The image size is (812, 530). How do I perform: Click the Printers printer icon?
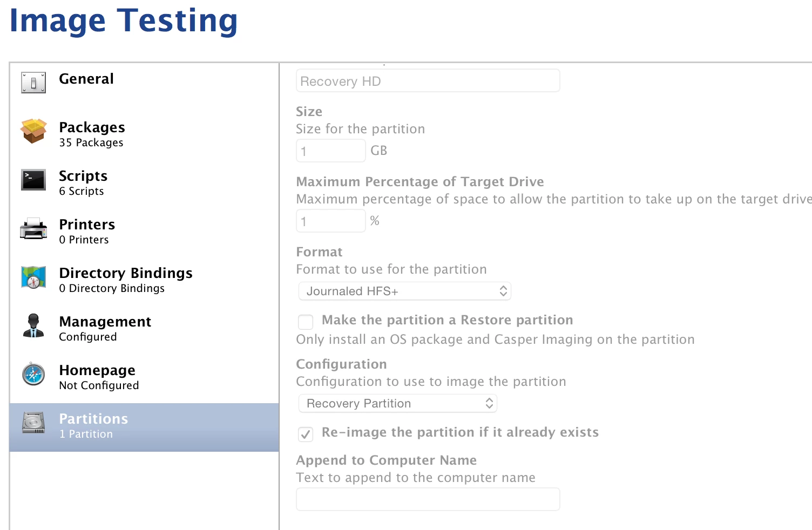pyautogui.click(x=33, y=228)
